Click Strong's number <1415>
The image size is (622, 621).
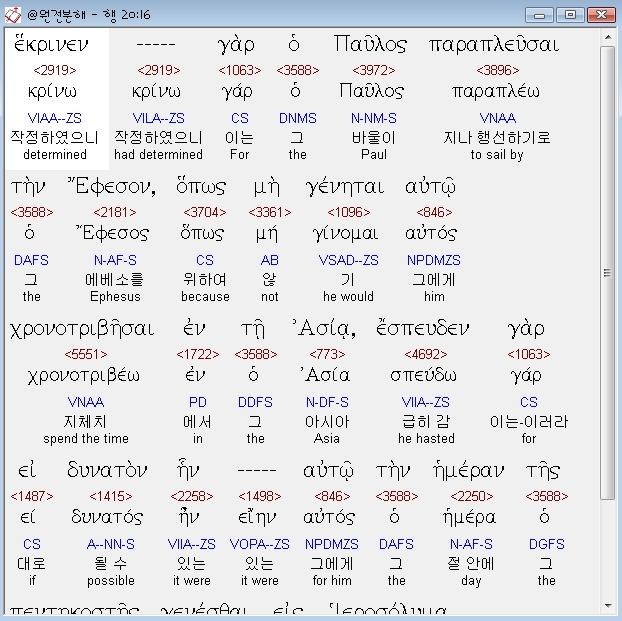(x=111, y=496)
